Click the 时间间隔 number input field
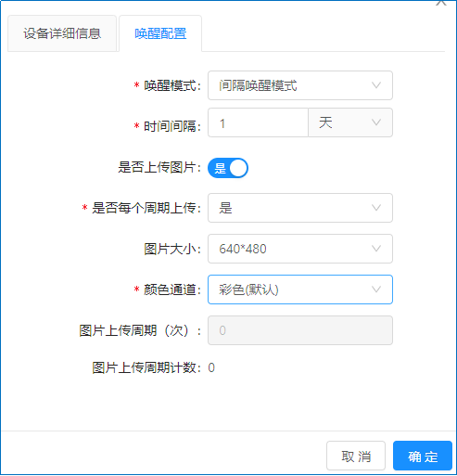This screenshot has width=457, height=476. (258, 122)
